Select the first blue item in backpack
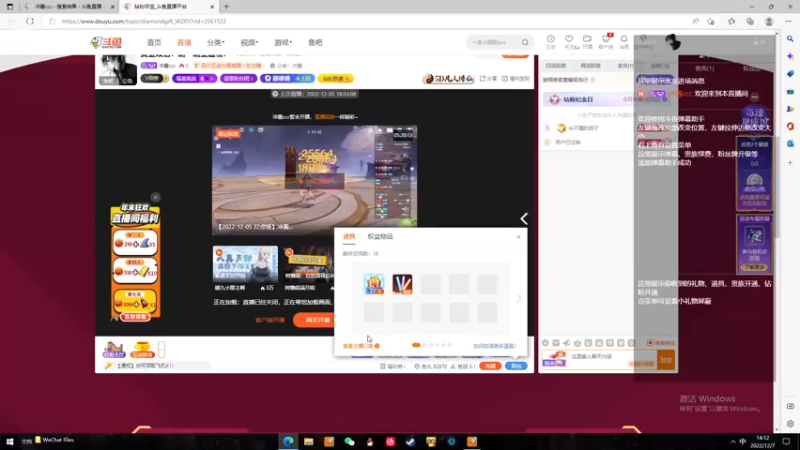800x450 pixels. (374, 284)
